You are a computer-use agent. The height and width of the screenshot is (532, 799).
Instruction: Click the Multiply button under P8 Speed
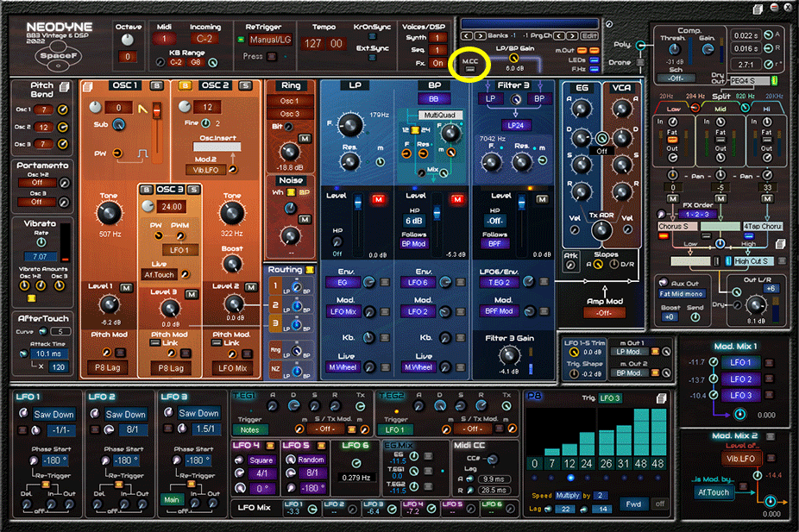[568, 495]
